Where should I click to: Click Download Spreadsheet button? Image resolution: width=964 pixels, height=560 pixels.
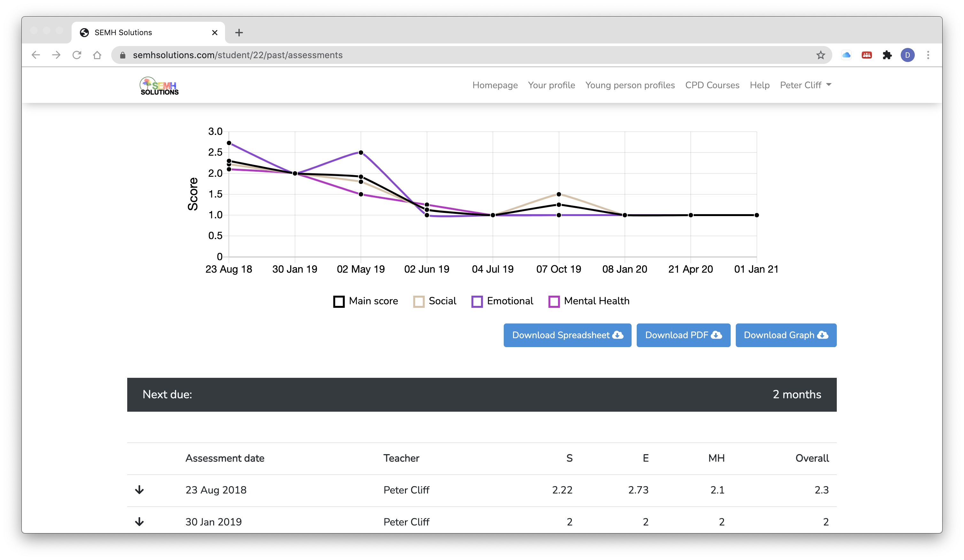(567, 335)
